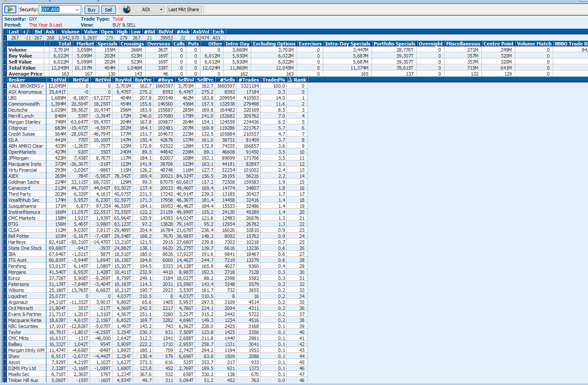
Task: Sort by the TotVal column header
Action: 58,80
